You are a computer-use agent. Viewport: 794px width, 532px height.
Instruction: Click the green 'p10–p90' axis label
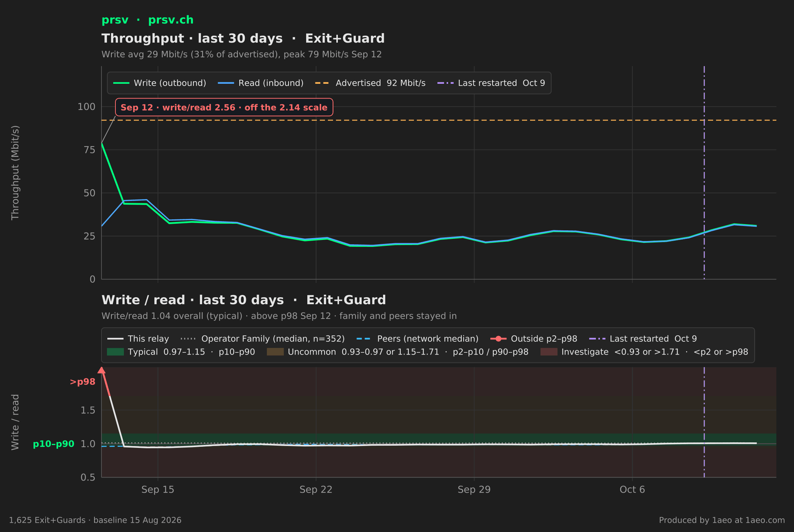coord(54,444)
